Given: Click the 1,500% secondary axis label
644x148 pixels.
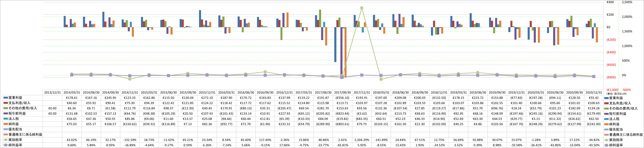Looking at the screenshot, I should (x=627, y=31).
